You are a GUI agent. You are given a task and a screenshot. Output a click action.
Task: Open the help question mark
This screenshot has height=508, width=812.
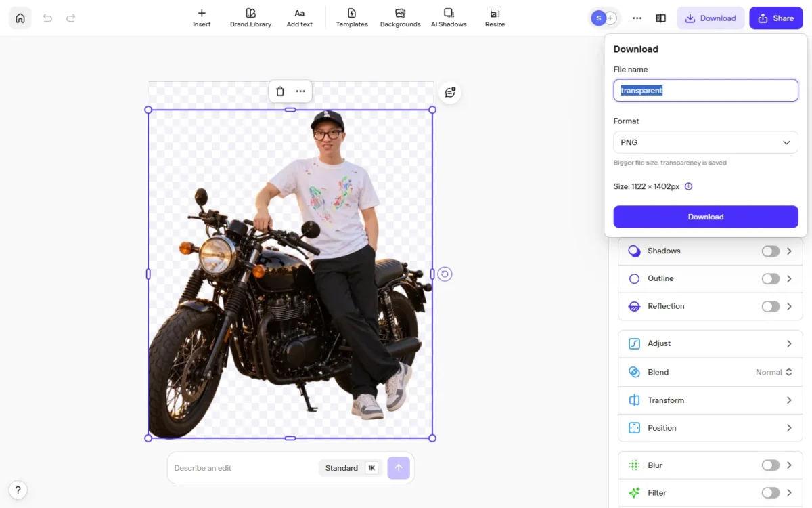18,490
